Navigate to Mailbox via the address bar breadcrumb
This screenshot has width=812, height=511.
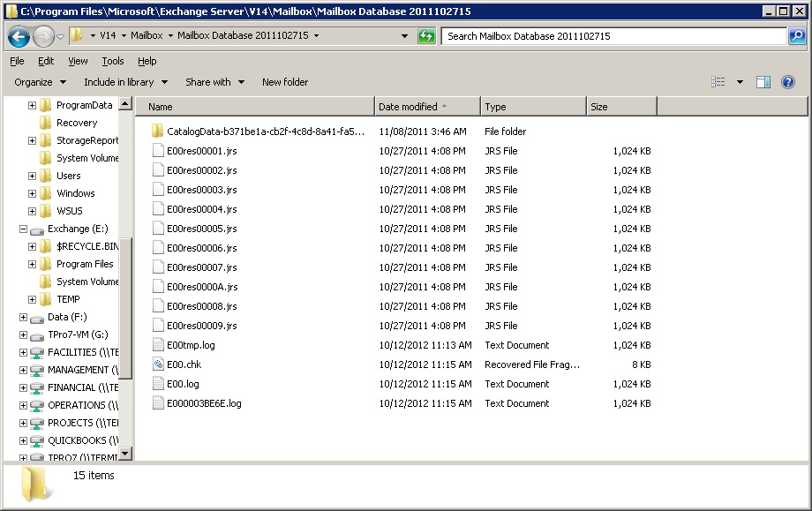147,38
